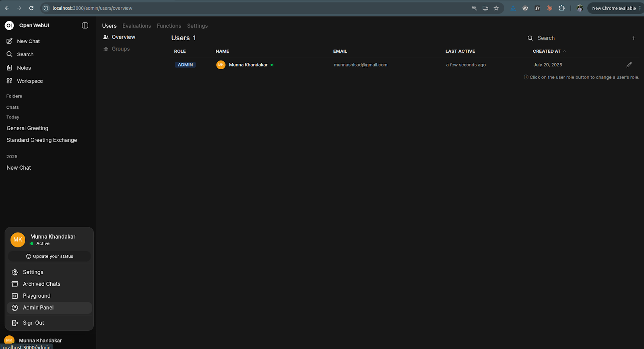Toggle the ADMIN role badge
The image size is (644, 349).
tap(185, 65)
